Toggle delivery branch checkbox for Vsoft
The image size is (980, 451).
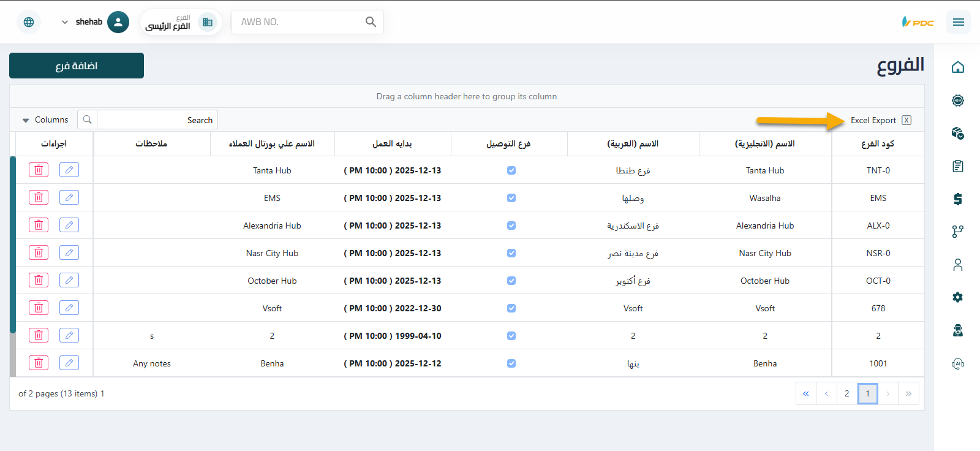coord(511,308)
